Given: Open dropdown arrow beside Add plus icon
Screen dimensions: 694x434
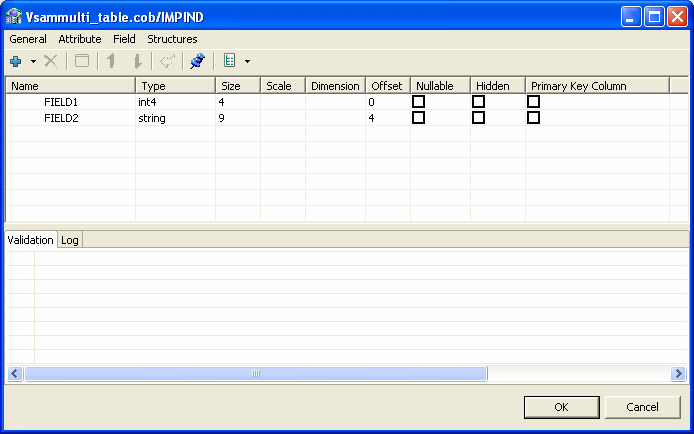Looking at the screenshot, I should click(x=33, y=61).
